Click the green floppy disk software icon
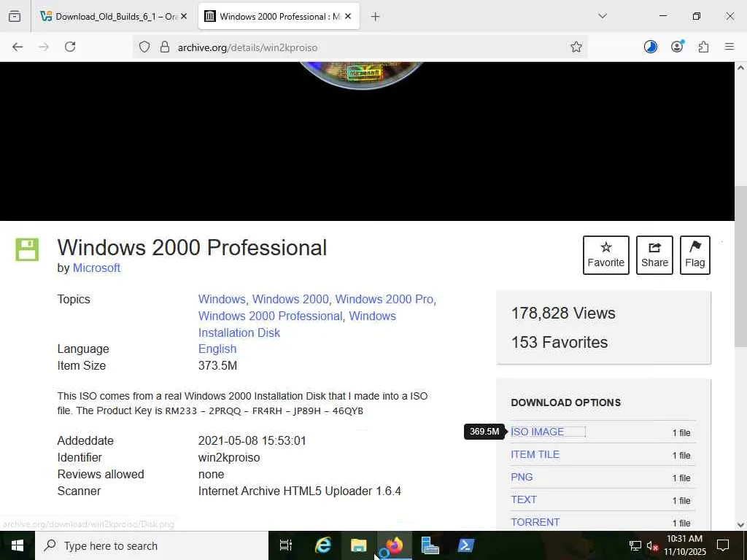Image resolution: width=747 pixels, height=560 pixels. coord(27,249)
